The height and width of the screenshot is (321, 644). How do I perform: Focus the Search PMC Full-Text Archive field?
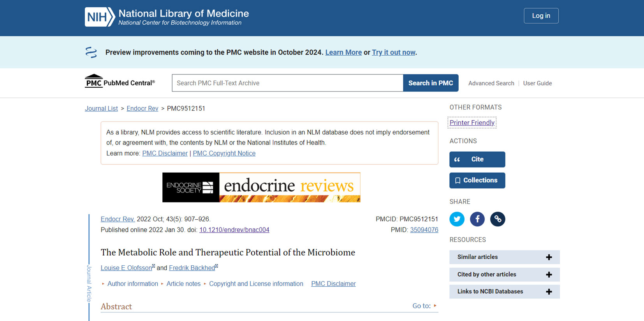coord(287,83)
